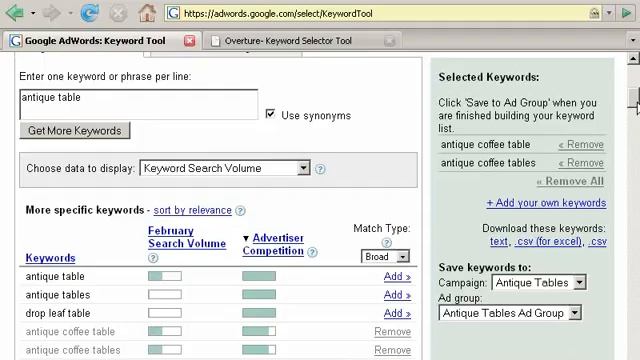This screenshot has height=360, width=640.
Task: Toggle the Use synonyms checkbox
Action: pos(270,113)
